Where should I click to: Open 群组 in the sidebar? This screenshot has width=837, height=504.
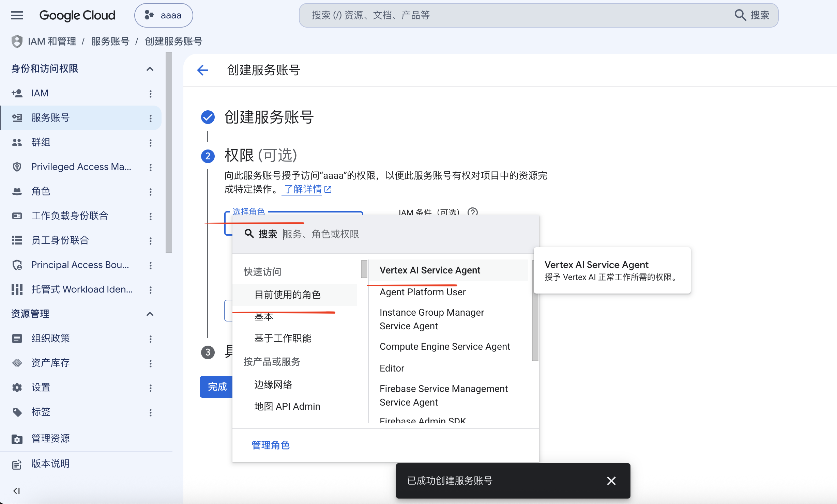tap(81, 142)
